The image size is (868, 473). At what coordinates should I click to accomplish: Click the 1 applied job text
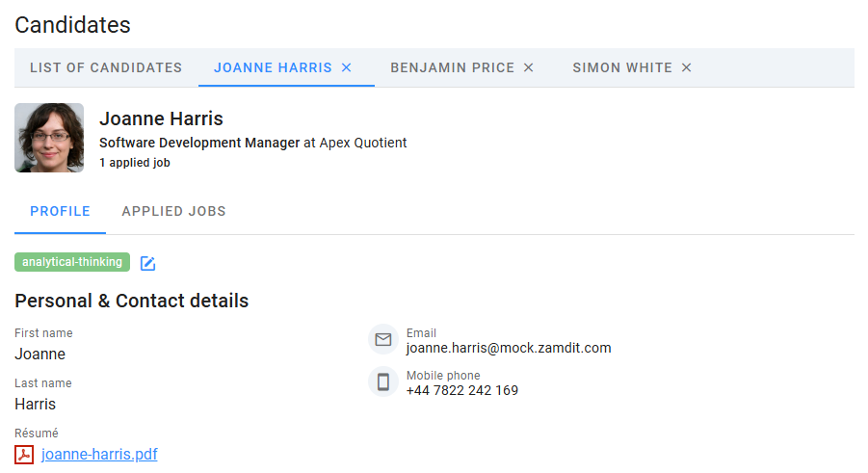click(x=135, y=163)
